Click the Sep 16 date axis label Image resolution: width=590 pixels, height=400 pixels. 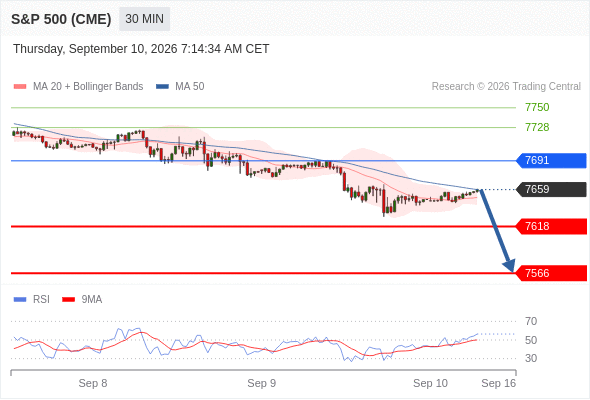[499, 383]
